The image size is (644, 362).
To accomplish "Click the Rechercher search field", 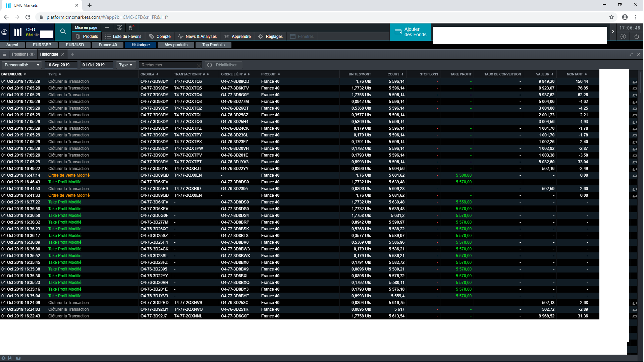I will coord(168,65).
